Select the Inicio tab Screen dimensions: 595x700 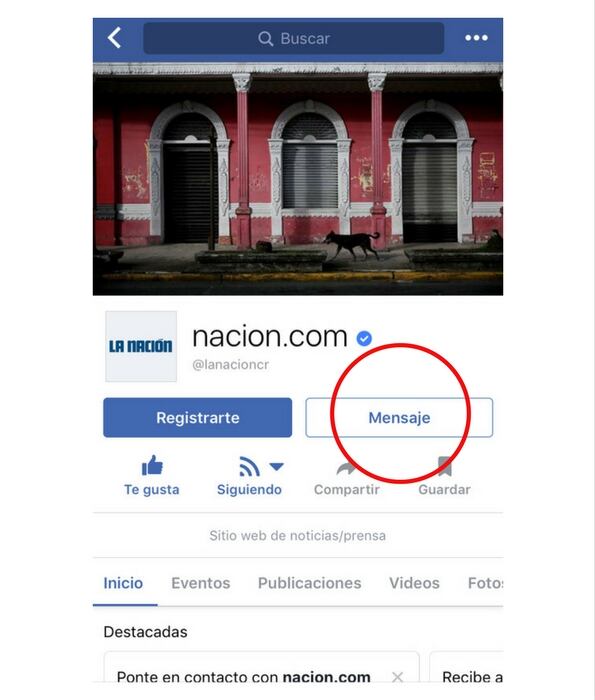tap(123, 583)
